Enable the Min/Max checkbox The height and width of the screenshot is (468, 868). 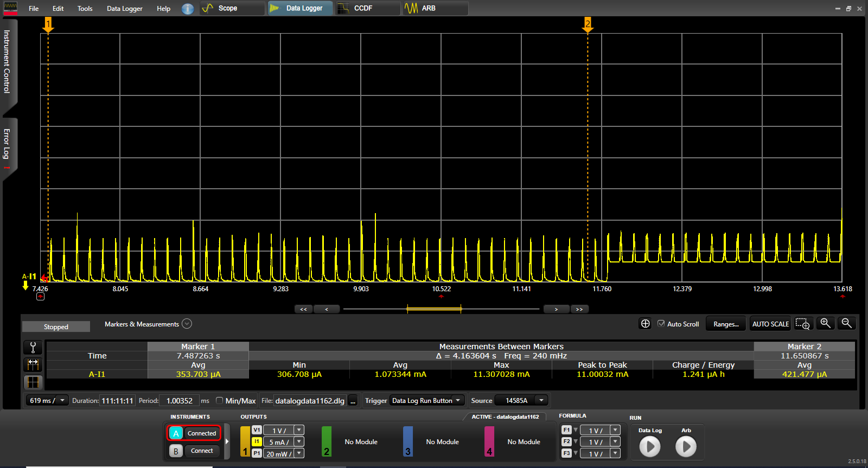click(219, 400)
